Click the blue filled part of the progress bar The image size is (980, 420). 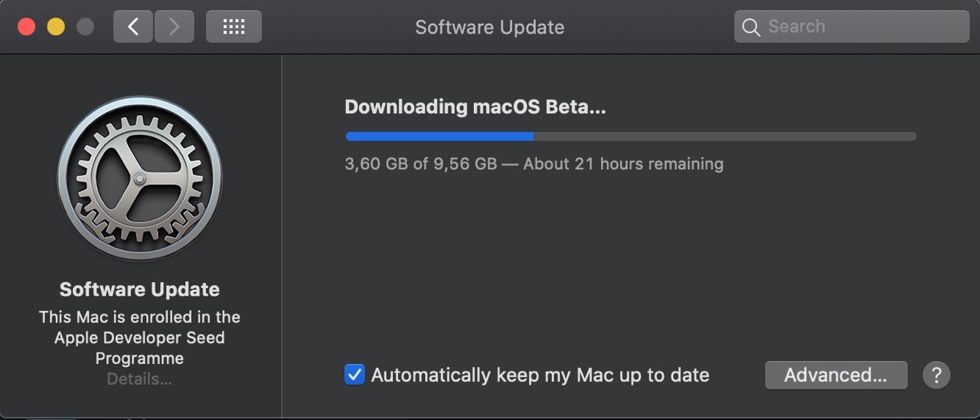439,136
